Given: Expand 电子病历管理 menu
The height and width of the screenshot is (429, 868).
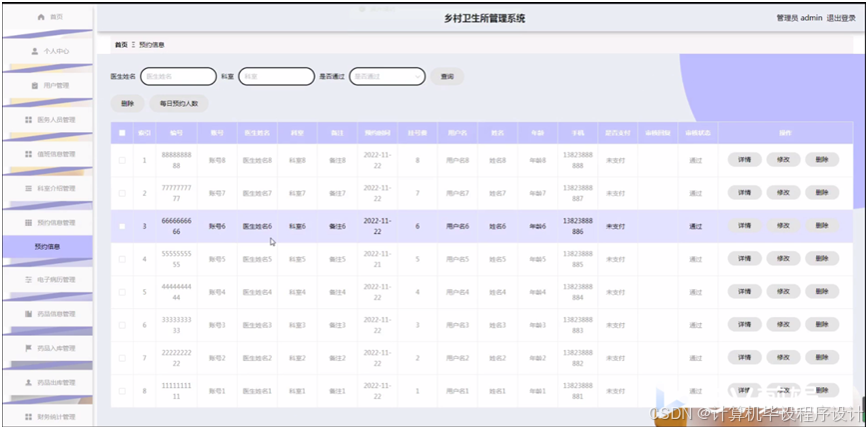Looking at the screenshot, I should pos(48,280).
